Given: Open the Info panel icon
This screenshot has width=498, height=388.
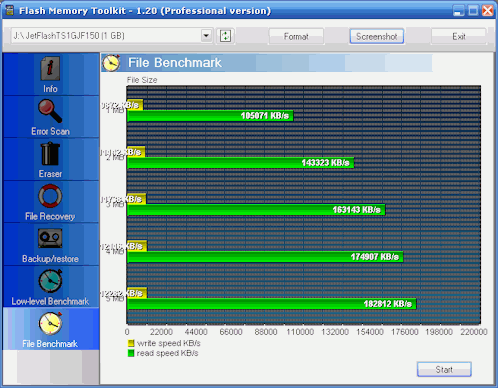Looking at the screenshot, I should [x=50, y=68].
